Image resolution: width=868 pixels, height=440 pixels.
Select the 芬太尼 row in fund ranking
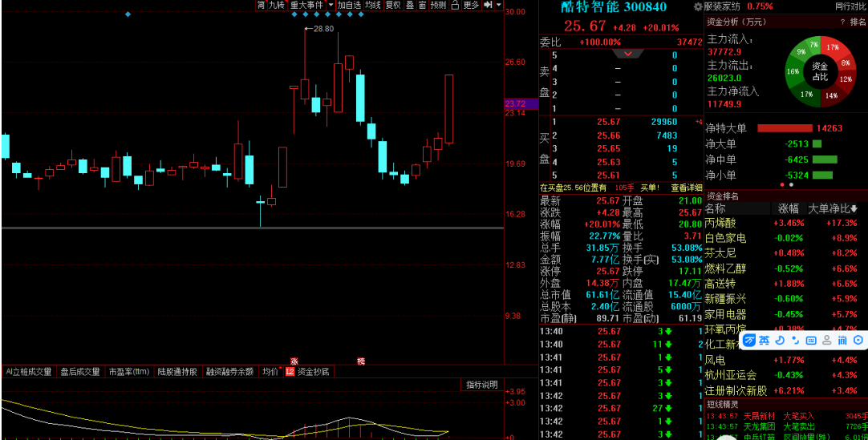coord(786,254)
